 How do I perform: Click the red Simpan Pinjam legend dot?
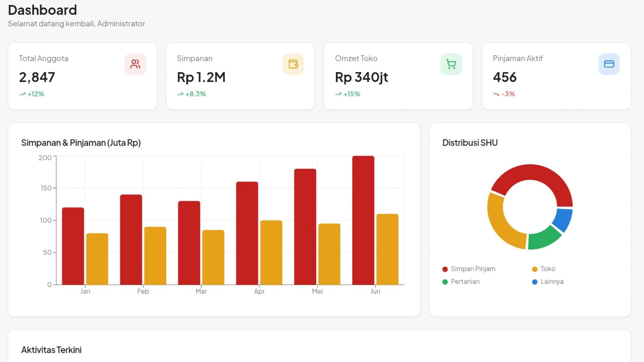[x=445, y=269]
